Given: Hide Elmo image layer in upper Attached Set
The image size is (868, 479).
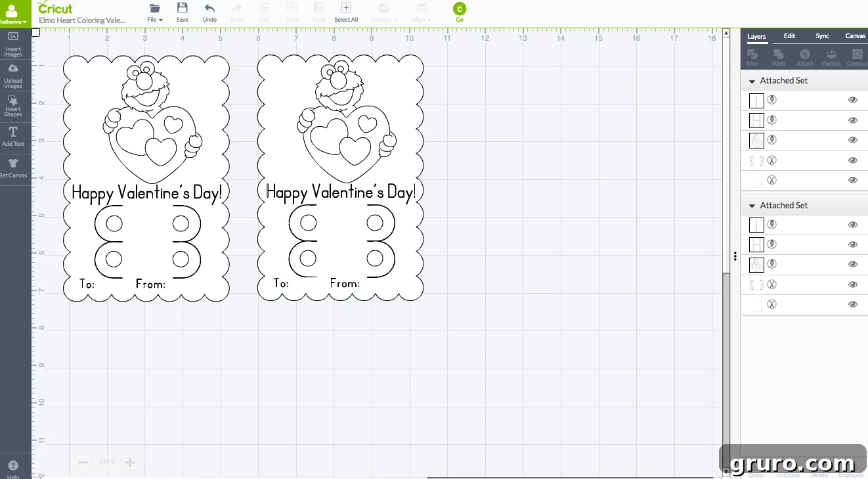Looking at the screenshot, I should click(x=853, y=140).
